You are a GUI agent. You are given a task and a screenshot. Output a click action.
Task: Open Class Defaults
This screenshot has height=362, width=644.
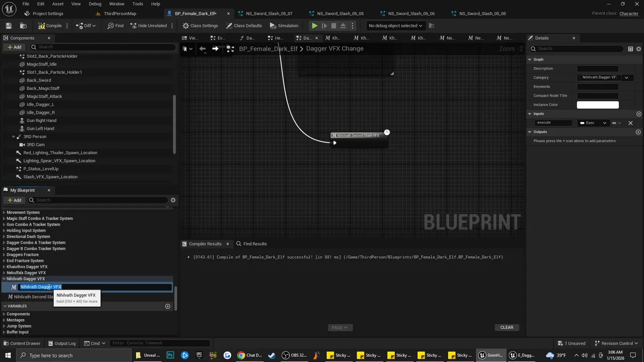tap(244, 26)
